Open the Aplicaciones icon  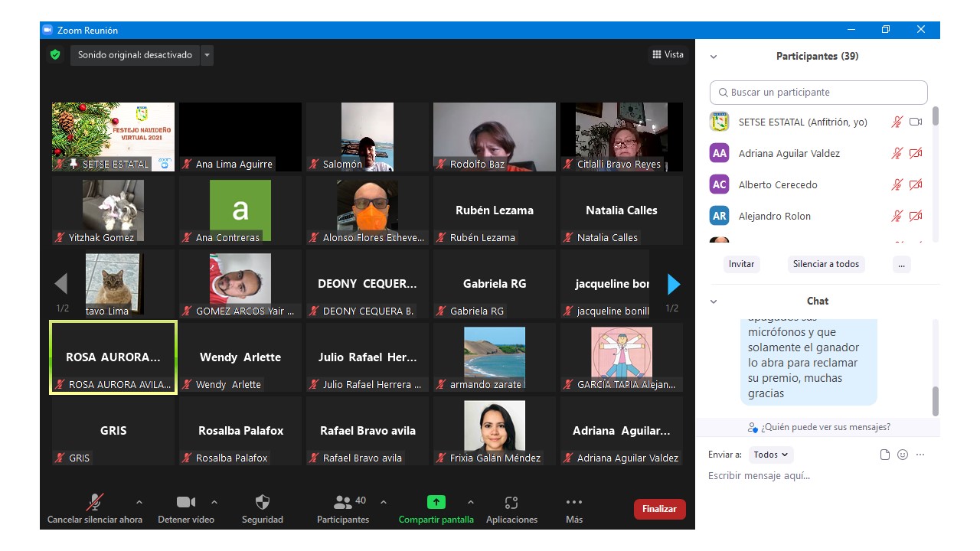pos(511,503)
